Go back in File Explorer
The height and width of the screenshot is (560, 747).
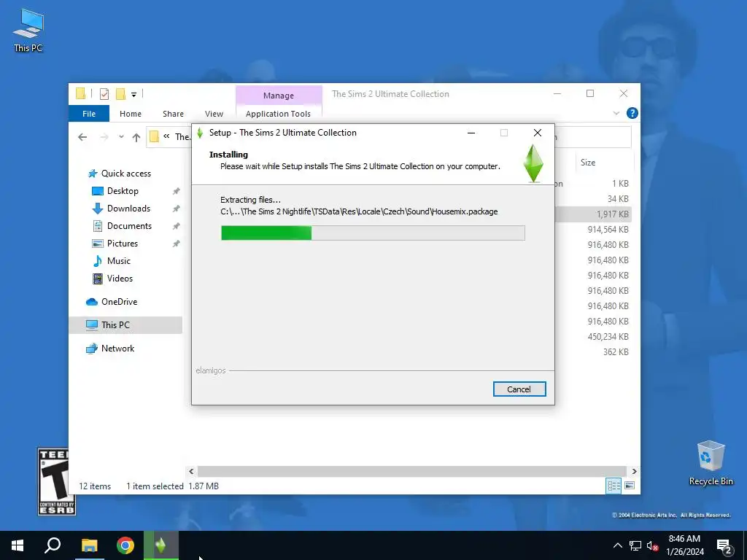point(82,137)
